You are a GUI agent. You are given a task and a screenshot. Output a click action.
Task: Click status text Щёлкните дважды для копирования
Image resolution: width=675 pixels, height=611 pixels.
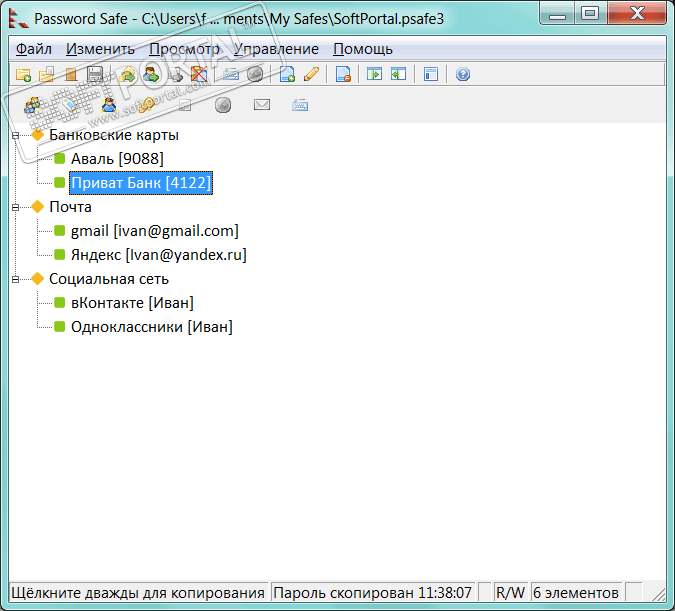click(x=138, y=593)
